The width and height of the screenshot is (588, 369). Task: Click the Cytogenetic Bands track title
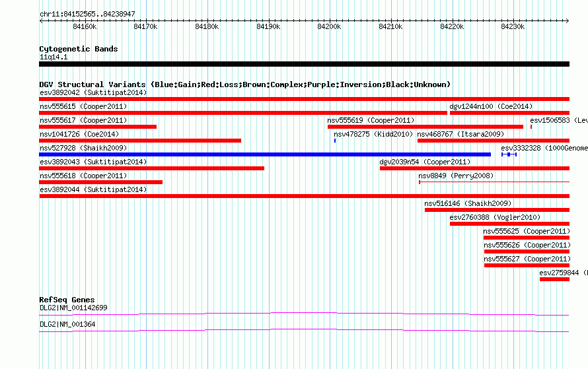tap(79, 49)
